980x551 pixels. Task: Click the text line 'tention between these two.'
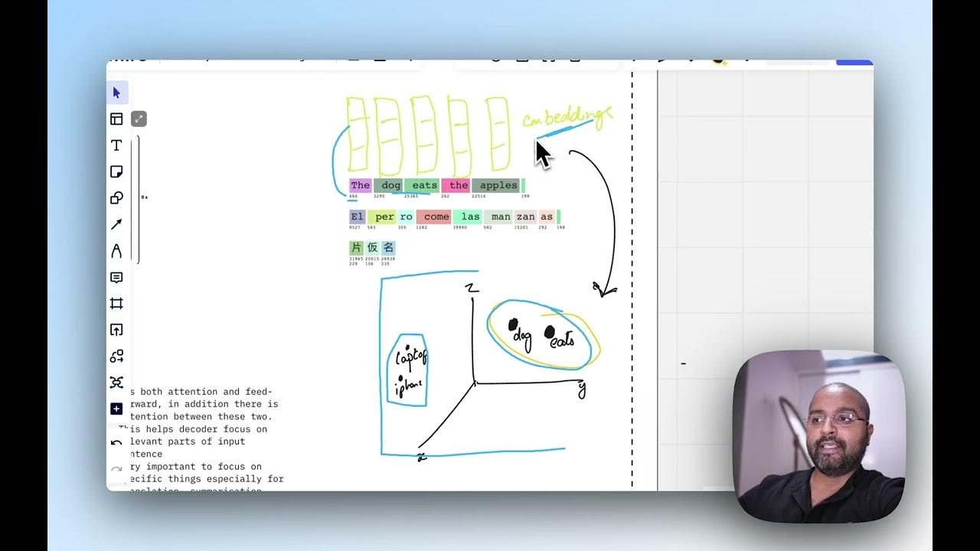pyautogui.click(x=201, y=416)
